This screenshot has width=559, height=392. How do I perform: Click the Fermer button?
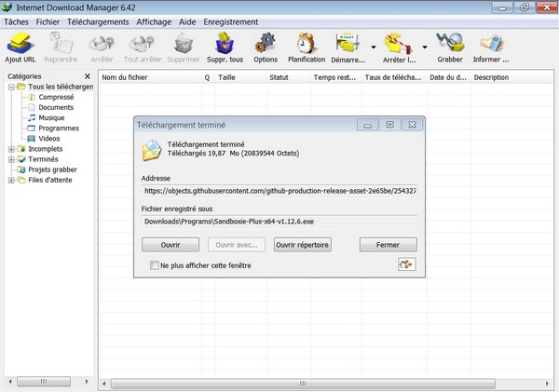[x=388, y=245]
